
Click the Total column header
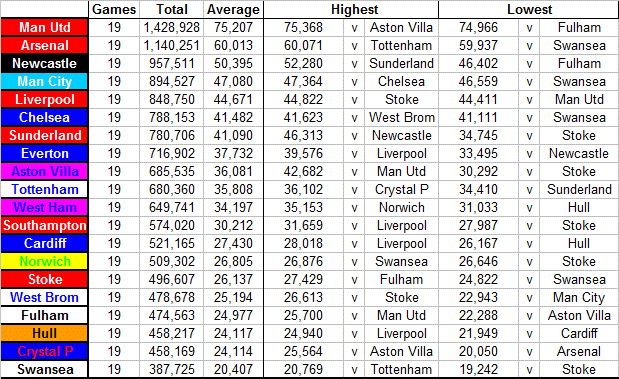pos(172,9)
